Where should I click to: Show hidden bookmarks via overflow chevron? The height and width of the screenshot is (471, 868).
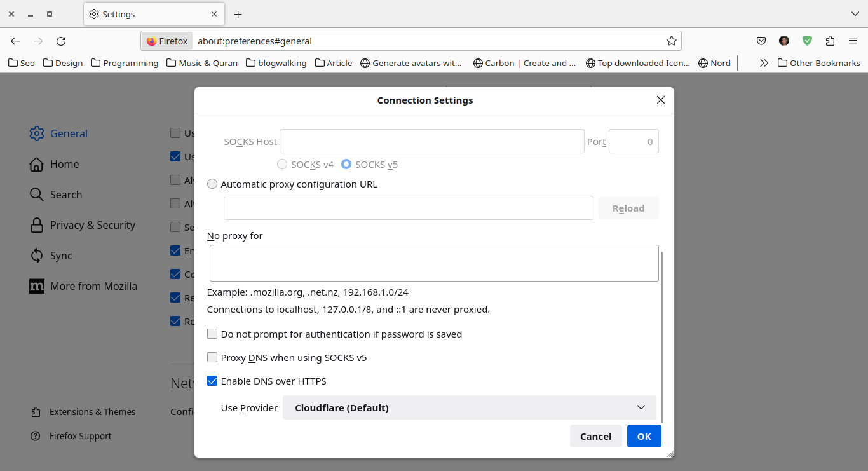[763, 62]
